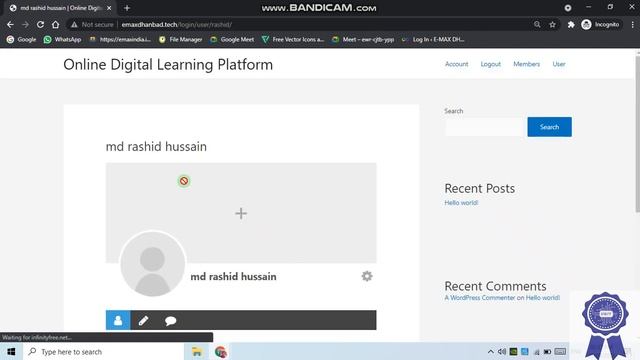
Task: Open File Explorer from the taskbar
Action: tap(197, 351)
